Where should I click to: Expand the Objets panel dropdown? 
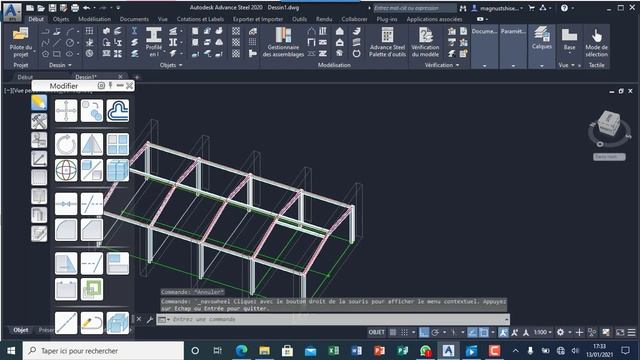click(x=181, y=65)
